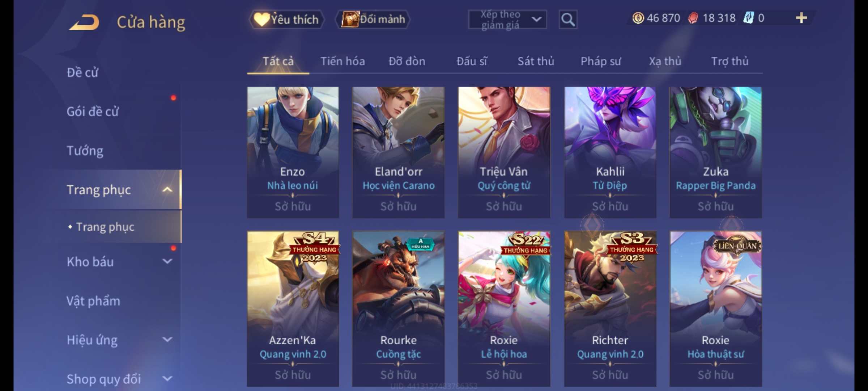Open the Xếp theo giảm giá dropdown
Viewport: 868px width, 391px height.
coord(507,20)
